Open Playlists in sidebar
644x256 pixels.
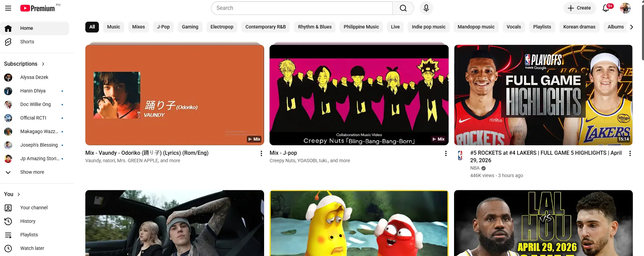pos(35,235)
